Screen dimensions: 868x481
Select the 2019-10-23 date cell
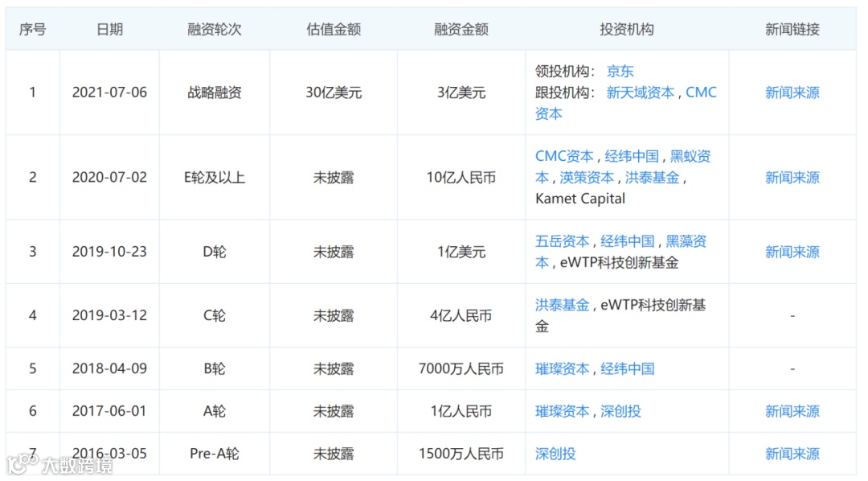coord(109,252)
